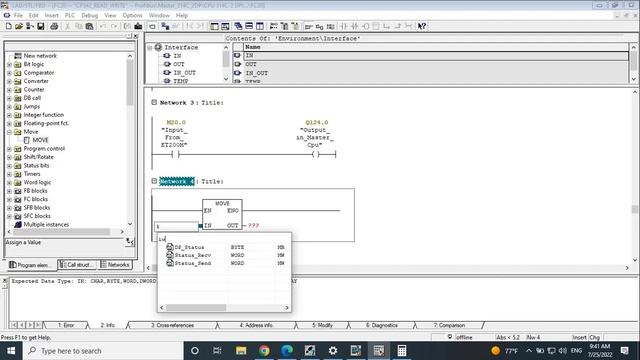Click the Normally open contact toolbar icon
Viewport: 640px width, 360px height.
point(344,26)
